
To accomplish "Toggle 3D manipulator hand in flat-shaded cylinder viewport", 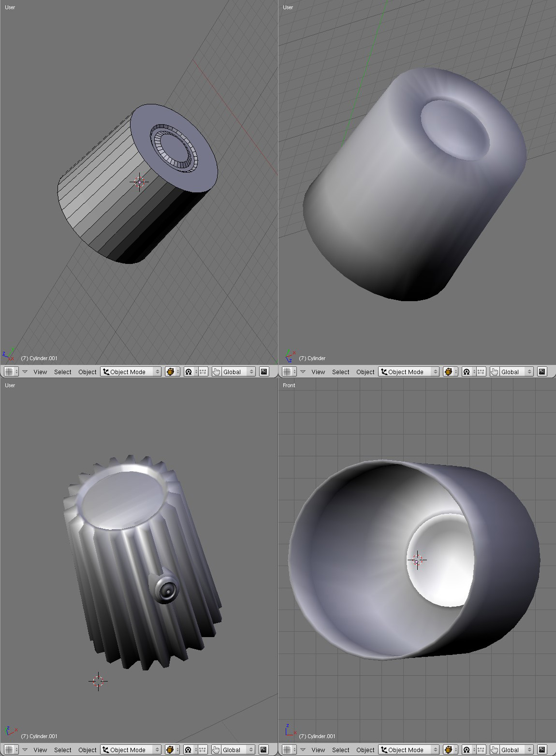I will (216, 372).
